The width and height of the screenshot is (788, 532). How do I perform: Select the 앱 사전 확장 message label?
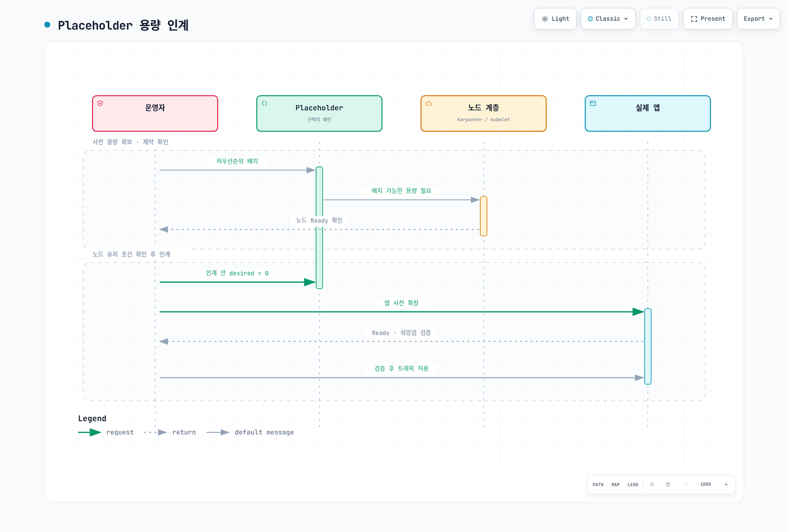[x=401, y=303]
